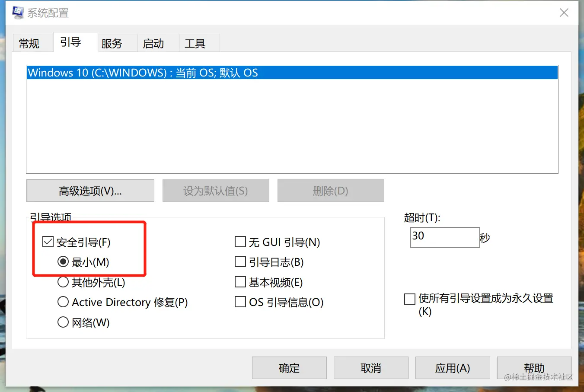584x392 pixels.
Task: Select the 引导 tab
Action: click(x=75, y=42)
